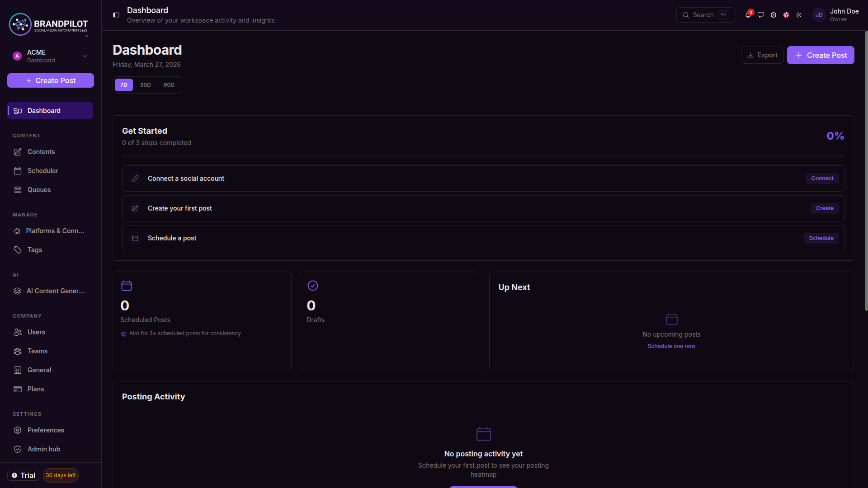Go to Admin hub
This screenshot has height=488, width=868.
point(43,449)
